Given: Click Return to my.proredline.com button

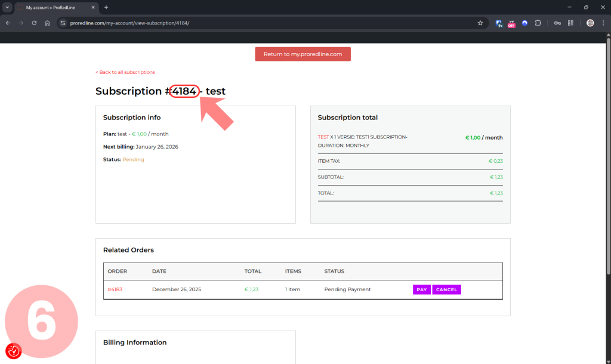Looking at the screenshot, I should (303, 54).
